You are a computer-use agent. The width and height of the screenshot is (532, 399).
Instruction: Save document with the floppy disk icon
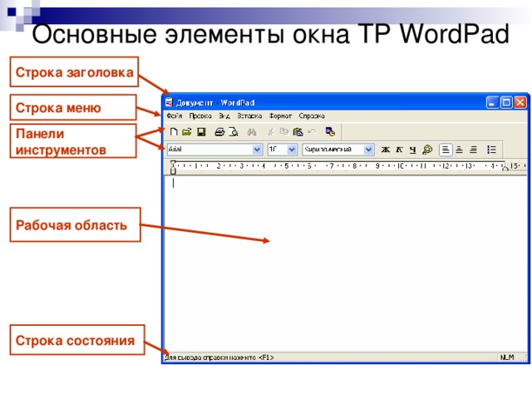click(201, 132)
